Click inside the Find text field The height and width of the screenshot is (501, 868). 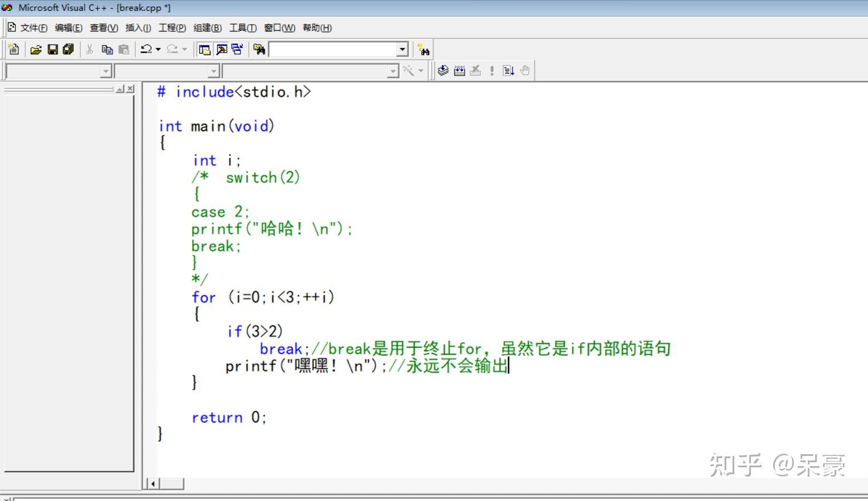click(333, 50)
